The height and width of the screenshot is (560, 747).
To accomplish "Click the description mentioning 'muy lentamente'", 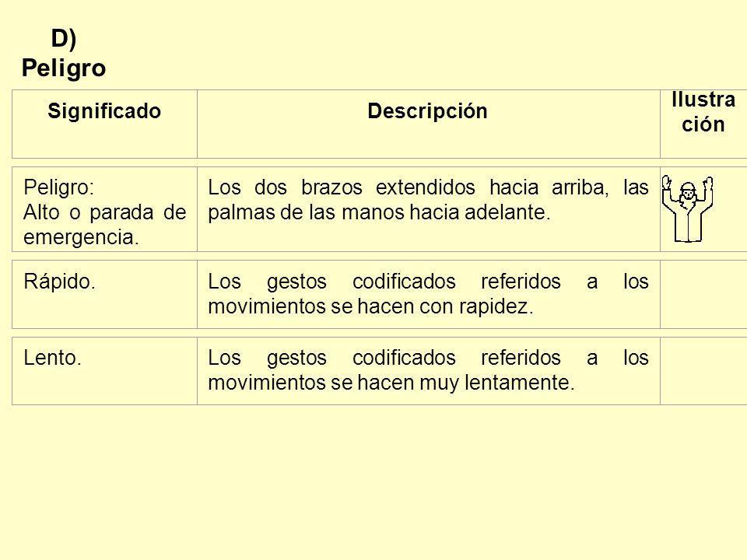I will click(428, 371).
